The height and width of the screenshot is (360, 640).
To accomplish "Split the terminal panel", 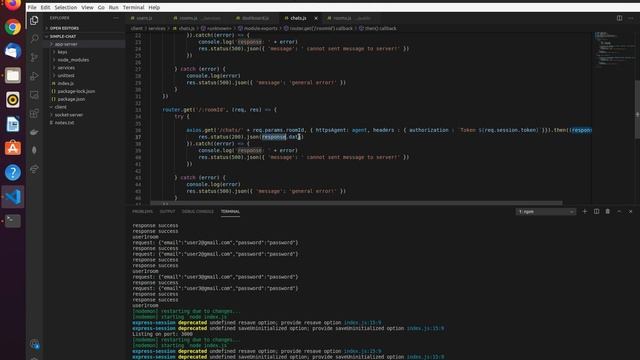I will click(x=596, y=211).
